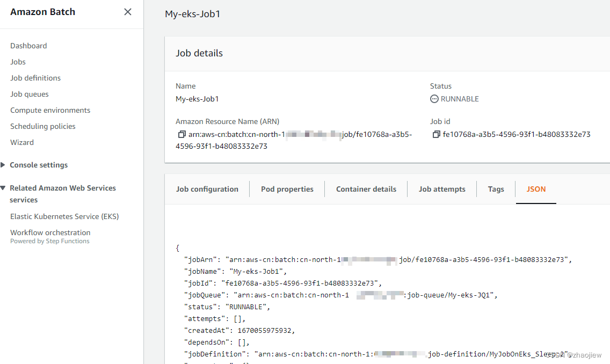610x364 pixels.
Task: Close the Amazon Batch navigation panel
Action: [x=128, y=12]
